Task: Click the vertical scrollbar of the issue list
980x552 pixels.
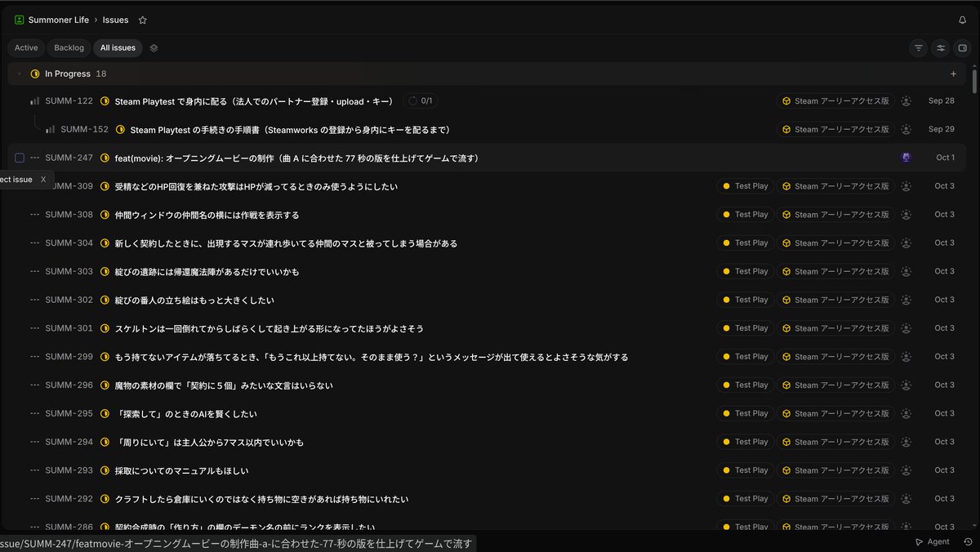Action: [x=974, y=82]
